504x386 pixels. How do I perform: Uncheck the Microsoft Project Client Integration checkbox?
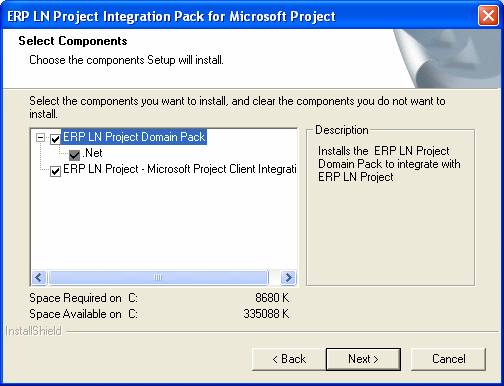click(x=55, y=171)
